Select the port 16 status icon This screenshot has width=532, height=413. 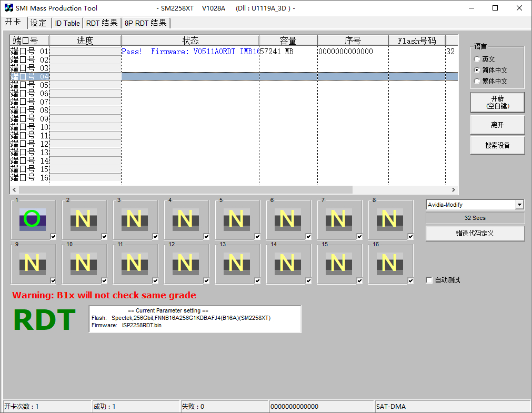coord(389,264)
